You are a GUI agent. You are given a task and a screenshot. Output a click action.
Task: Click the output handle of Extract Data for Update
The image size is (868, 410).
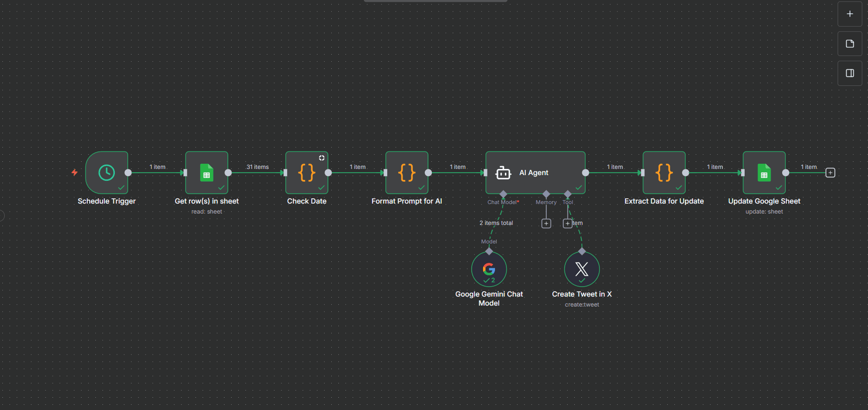coord(686,173)
